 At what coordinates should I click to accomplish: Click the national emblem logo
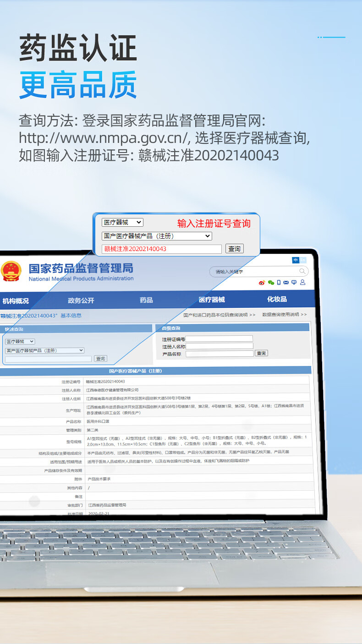11,271
